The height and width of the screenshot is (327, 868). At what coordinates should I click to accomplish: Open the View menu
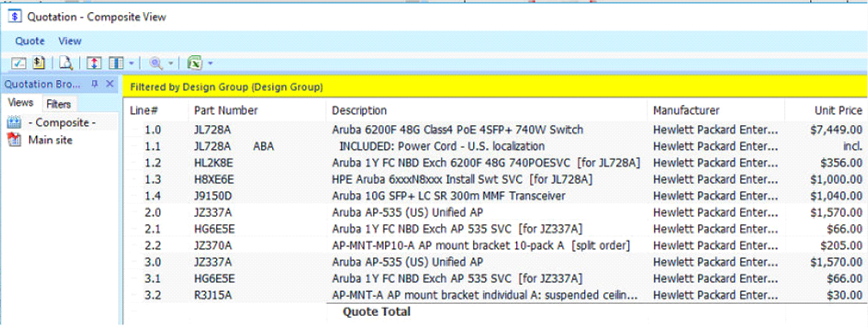click(70, 41)
